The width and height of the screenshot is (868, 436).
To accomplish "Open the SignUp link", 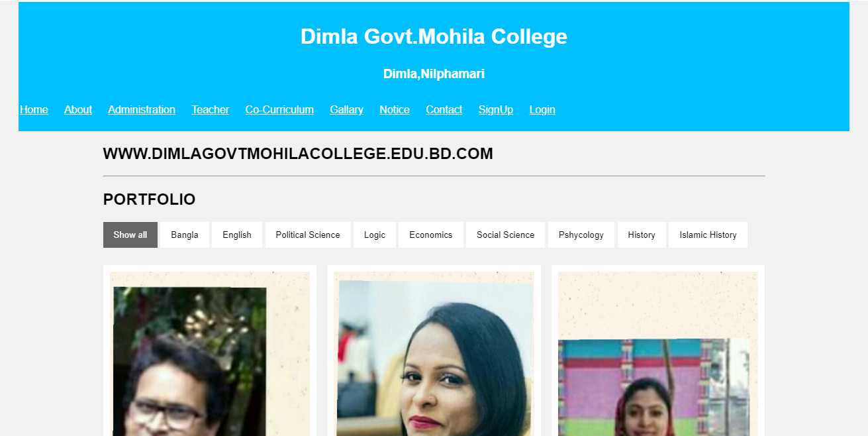I will point(496,109).
